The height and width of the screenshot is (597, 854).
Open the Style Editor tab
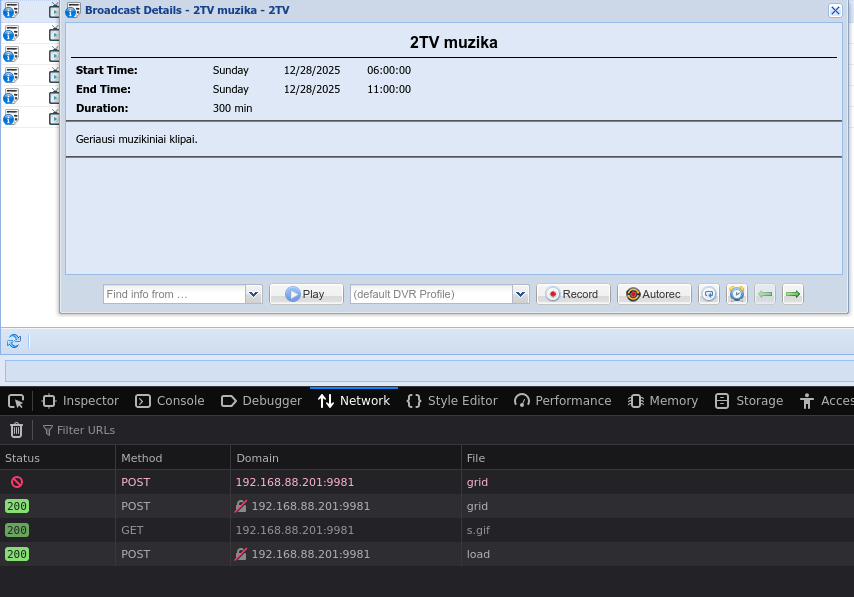(x=452, y=401)
